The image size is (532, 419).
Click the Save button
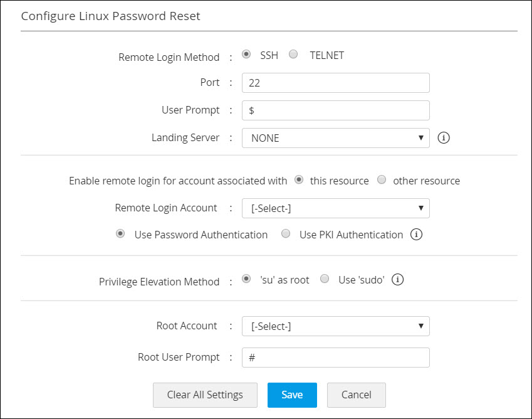click(x=292, y=395)
